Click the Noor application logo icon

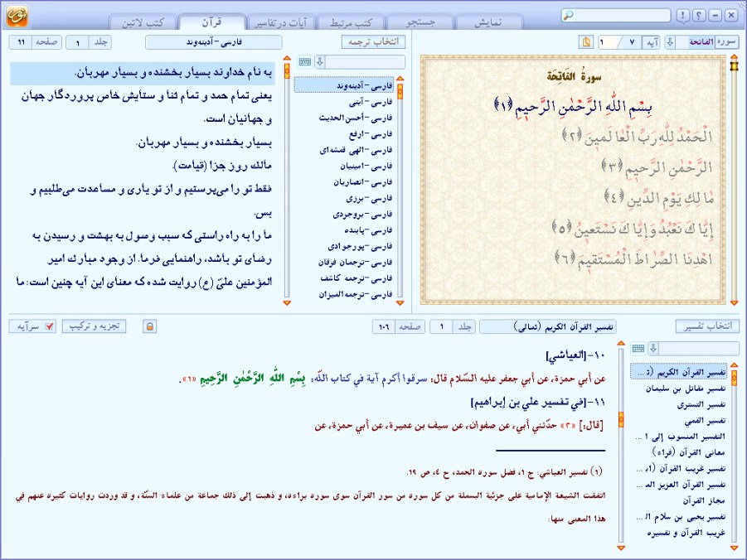17,17
